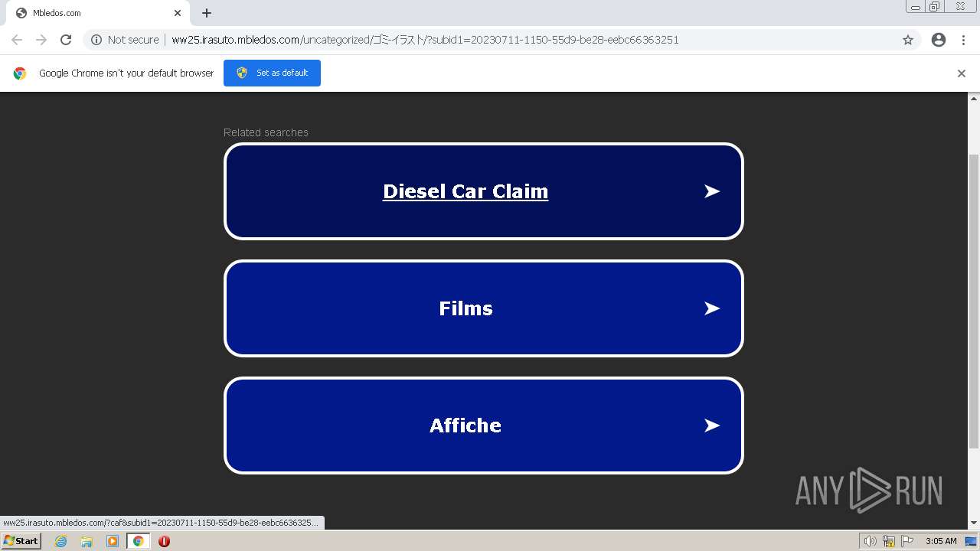Open Chrome's three-dot menu

[x=963, y=40]
